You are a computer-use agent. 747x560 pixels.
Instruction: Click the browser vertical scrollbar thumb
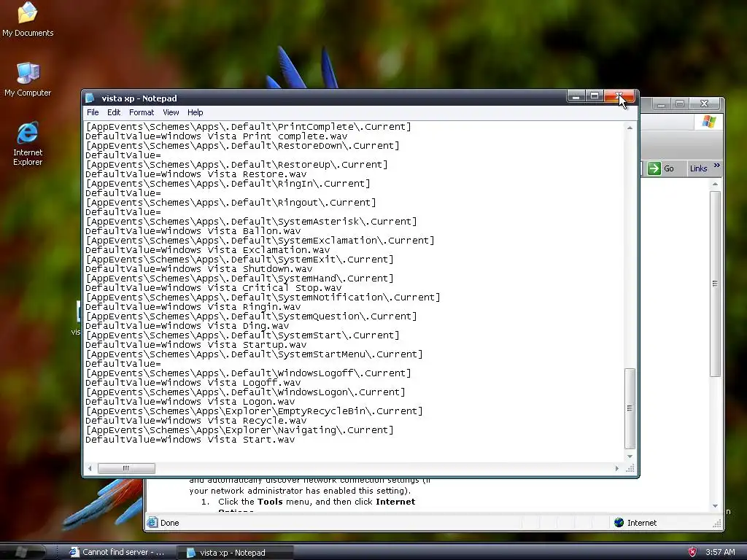coord(715,284)
